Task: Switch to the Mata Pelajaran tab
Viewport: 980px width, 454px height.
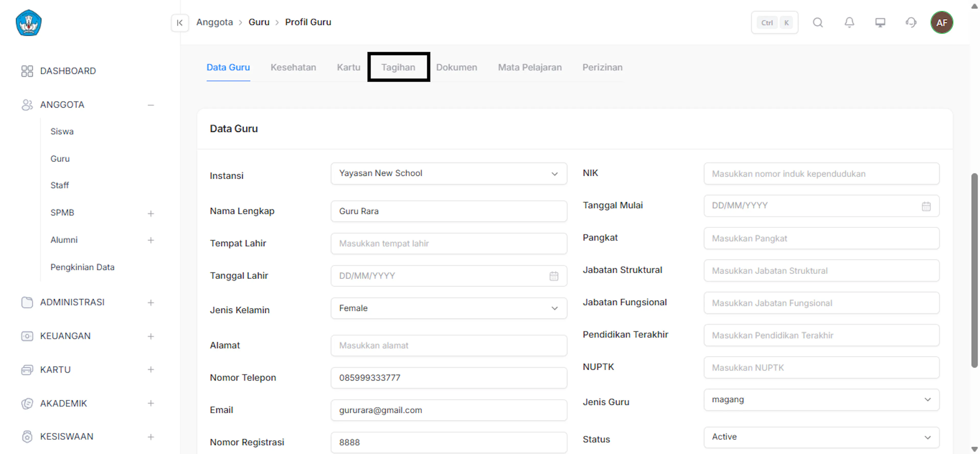Action: coord(530,67)
